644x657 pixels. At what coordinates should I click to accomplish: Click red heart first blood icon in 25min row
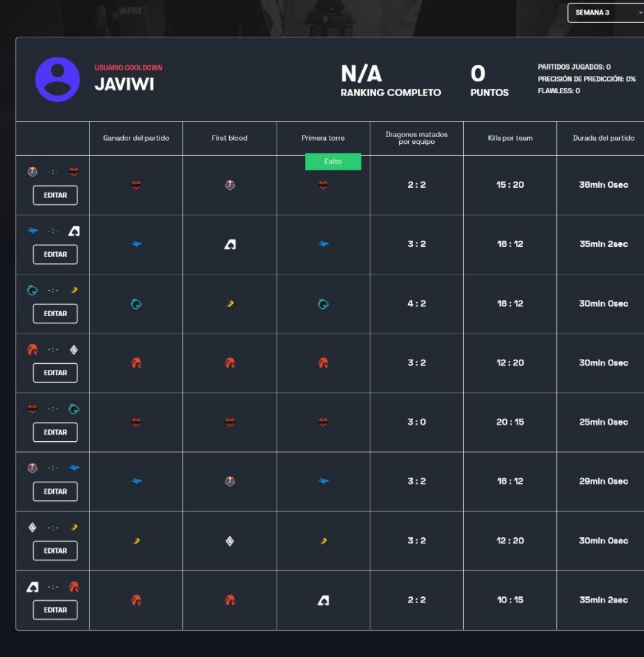tap(230, 422)
